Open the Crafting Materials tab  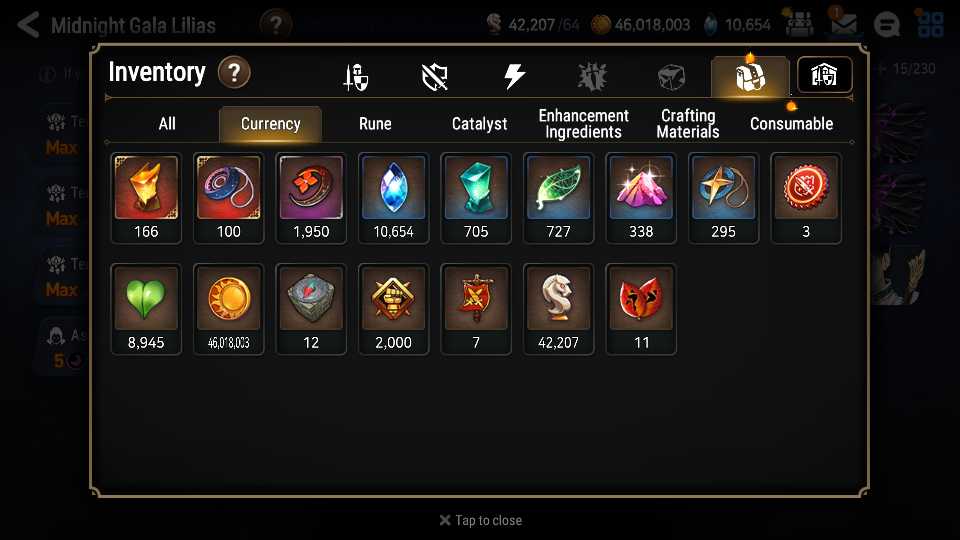pos(688,124)
